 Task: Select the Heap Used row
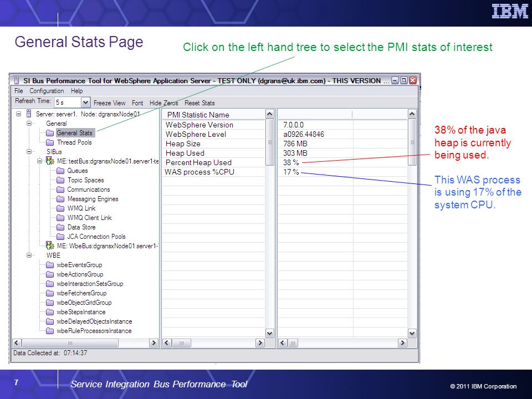point(214,154)
